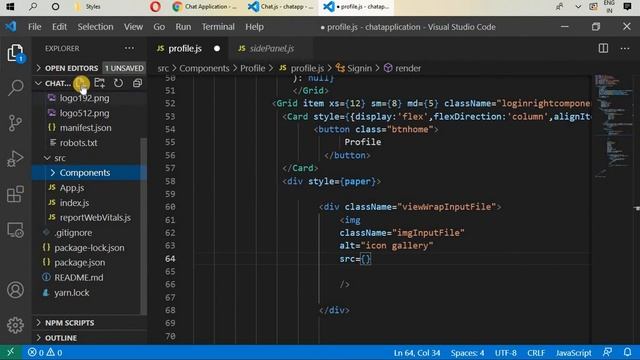Open editor More Actions ellipsis
Image resolution: width=640 pixels, height=360 pixels.
(625, 48)
